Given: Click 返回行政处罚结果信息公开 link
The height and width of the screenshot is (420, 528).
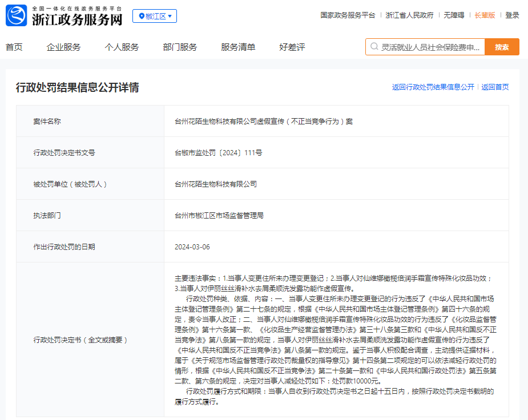Looking at the screenshot, I should click(433, 87).
